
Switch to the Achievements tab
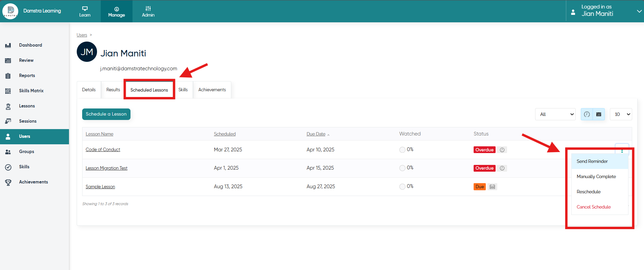click(x=212, y=90)
